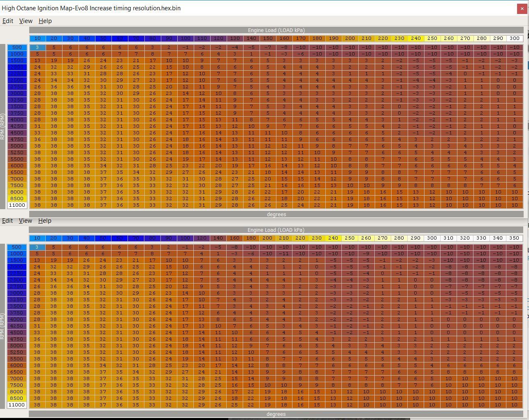Open the Help menu of the lower map
This screenshot has height=420, width=529.
click(x=44, y=221)
